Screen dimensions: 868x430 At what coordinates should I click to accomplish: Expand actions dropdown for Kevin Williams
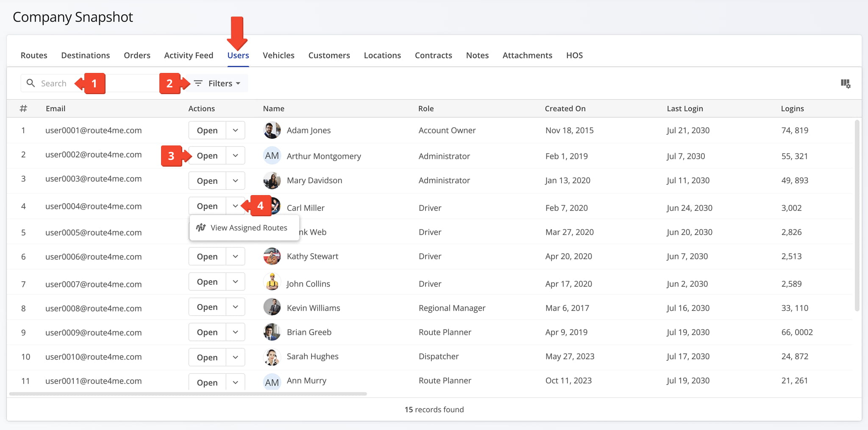click(236, 307)
